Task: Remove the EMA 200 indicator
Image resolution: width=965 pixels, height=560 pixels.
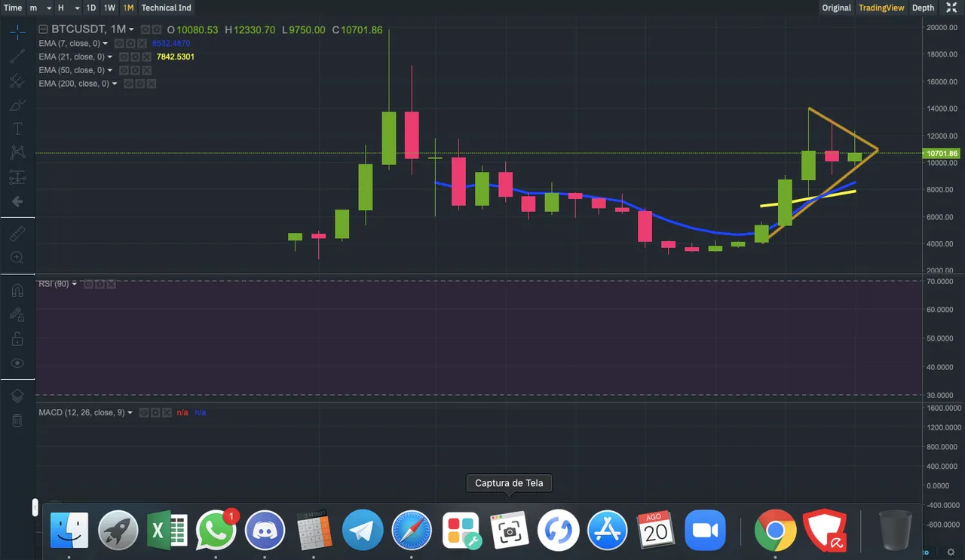Action: click(151, 84)
